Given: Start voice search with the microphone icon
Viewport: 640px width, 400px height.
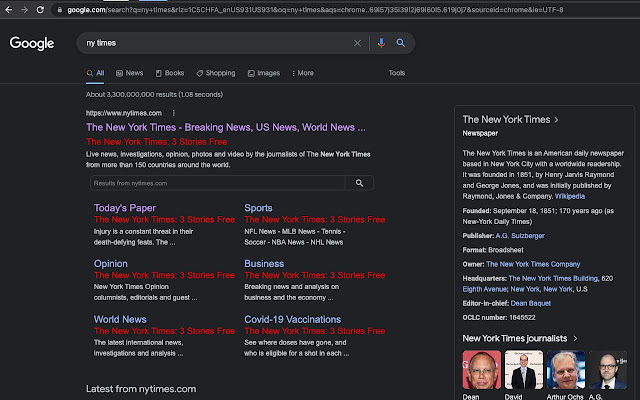Looking at the screenshot, I should pyautogui.click(x=381, y=43).
